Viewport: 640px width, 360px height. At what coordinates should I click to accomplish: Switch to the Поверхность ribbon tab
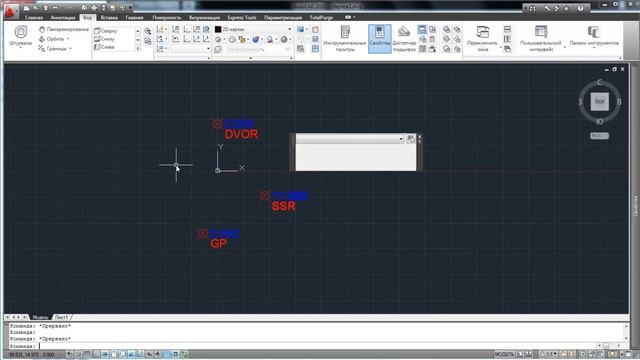[167, 18]
